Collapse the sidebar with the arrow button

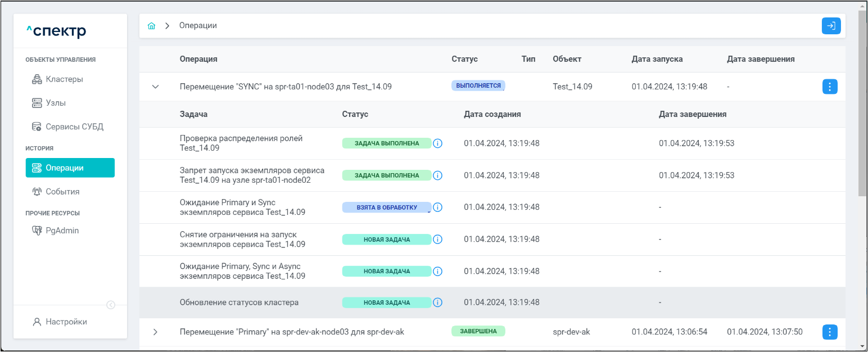coord(111,305)
